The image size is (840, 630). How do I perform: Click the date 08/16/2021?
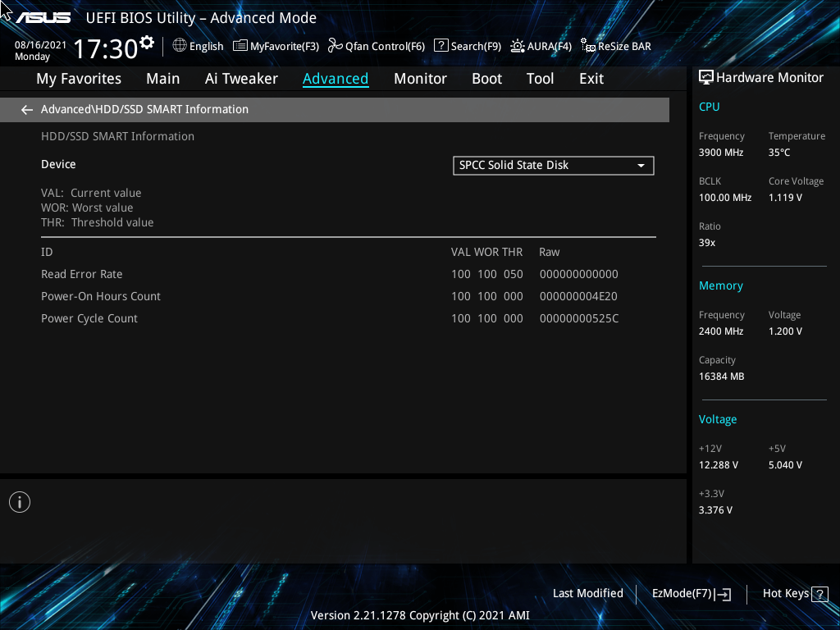tap(40, 45)
